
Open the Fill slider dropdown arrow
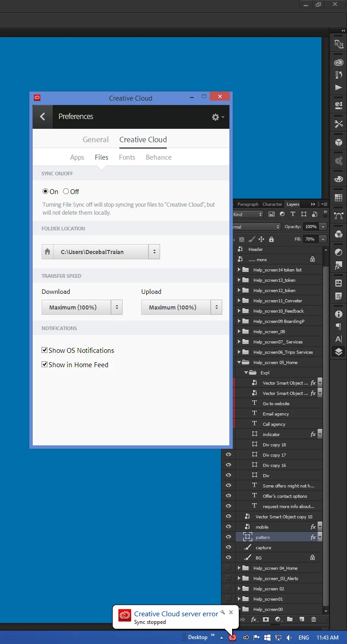pyautogui.click(x=323, y=239)
